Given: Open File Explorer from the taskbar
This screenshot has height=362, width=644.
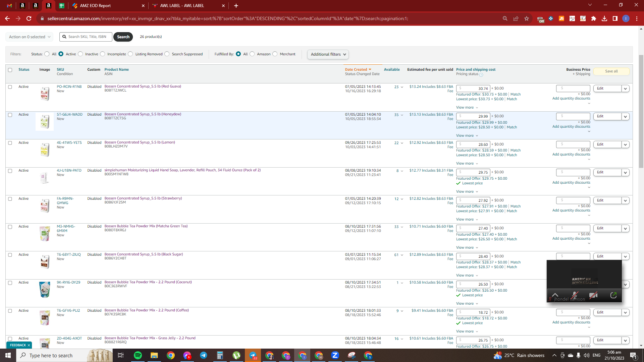Looking at the screenshot, I should 154,355.
